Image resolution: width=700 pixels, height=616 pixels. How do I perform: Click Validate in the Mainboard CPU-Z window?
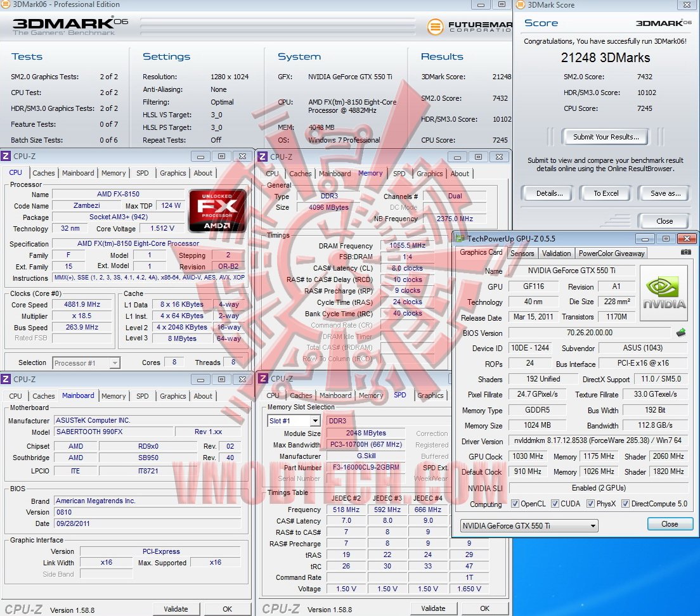pyautogui.click(x=176, y=609)
